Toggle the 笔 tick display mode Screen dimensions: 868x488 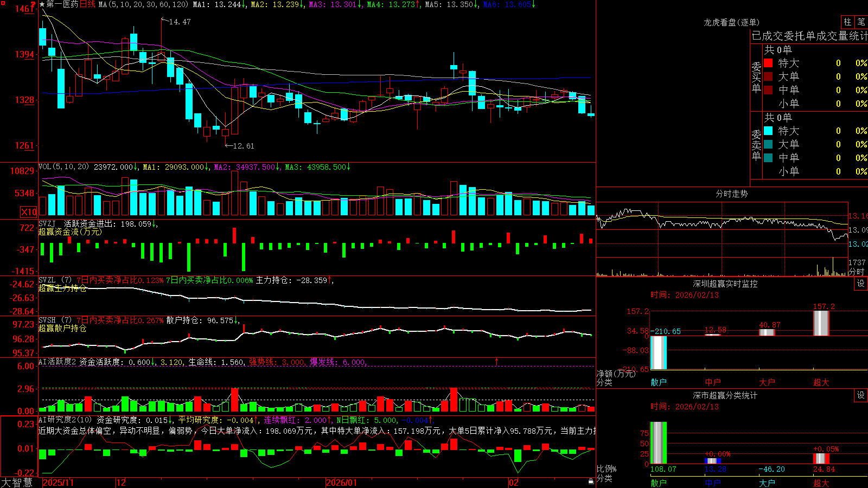(x=861, y=22)
